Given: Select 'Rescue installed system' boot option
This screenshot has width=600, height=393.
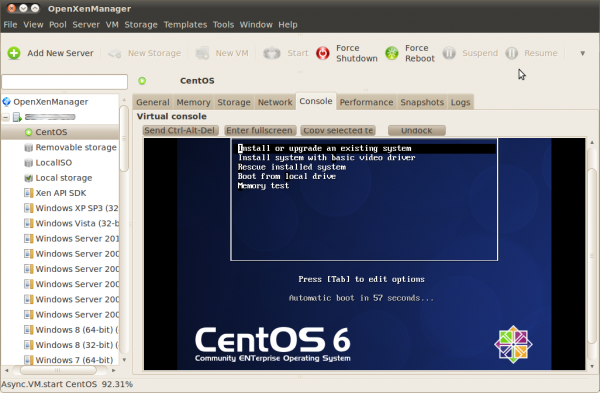Looking at the screenshot, I should click(x=292, y=167).
